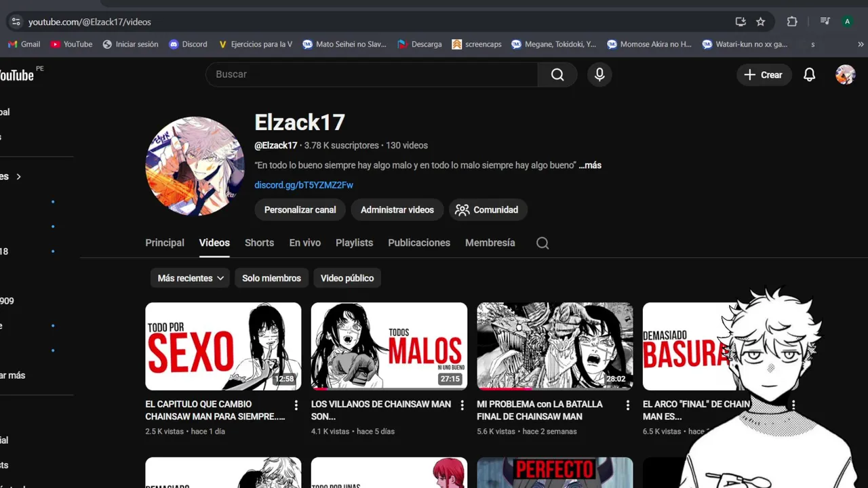Expand sidebar section chevron
Viewport: 868px width, 488px height.
tap(18, 176)
